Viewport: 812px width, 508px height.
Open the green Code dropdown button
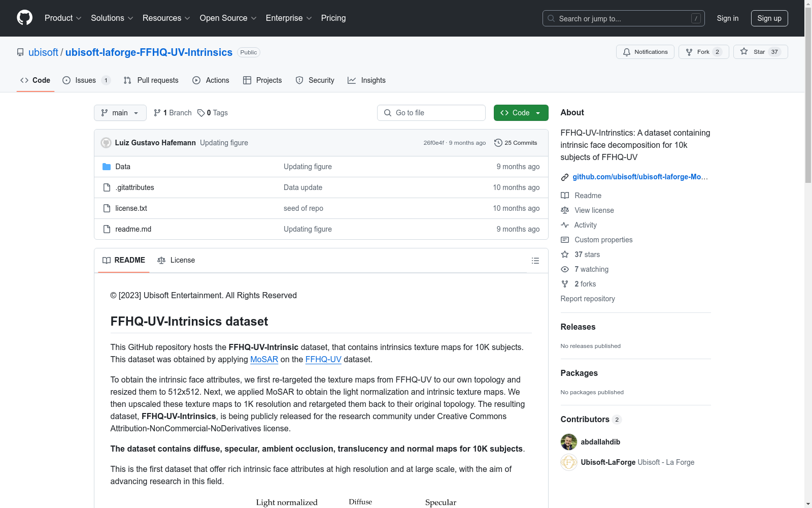[521, 113]
